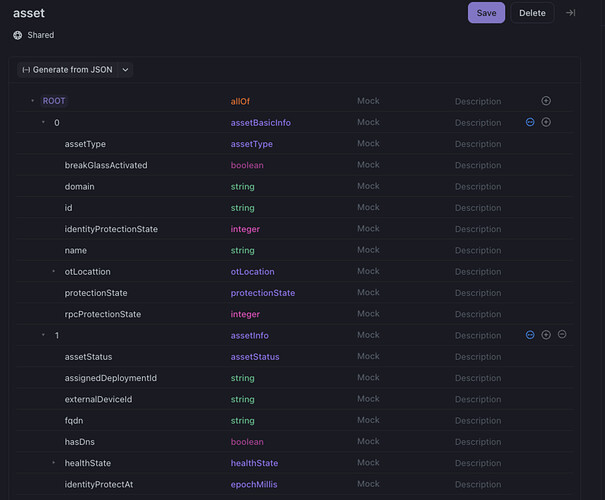Click the Save button
Viewport: 605px width, 500px height.
pos(486,13)
